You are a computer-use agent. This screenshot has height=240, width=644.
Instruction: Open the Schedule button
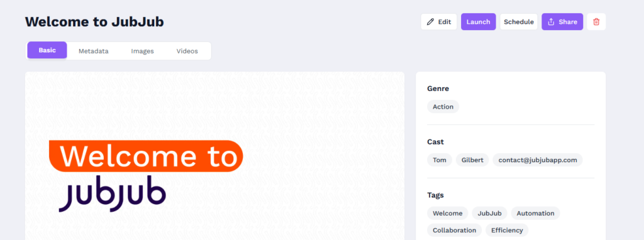[519, 22]
